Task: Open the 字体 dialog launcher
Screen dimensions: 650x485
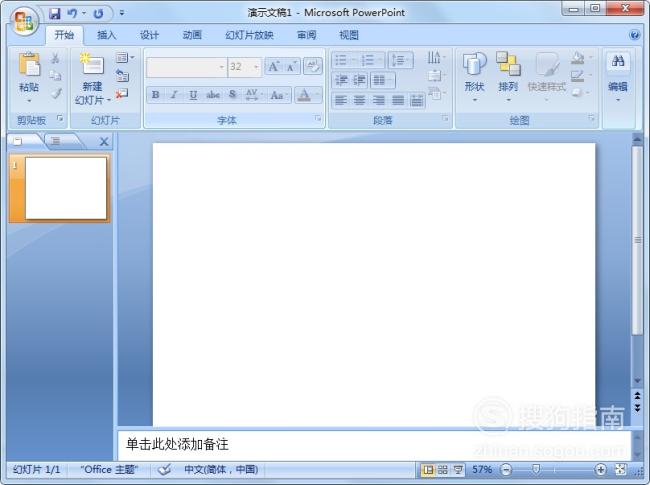Action: pos(318,119)
